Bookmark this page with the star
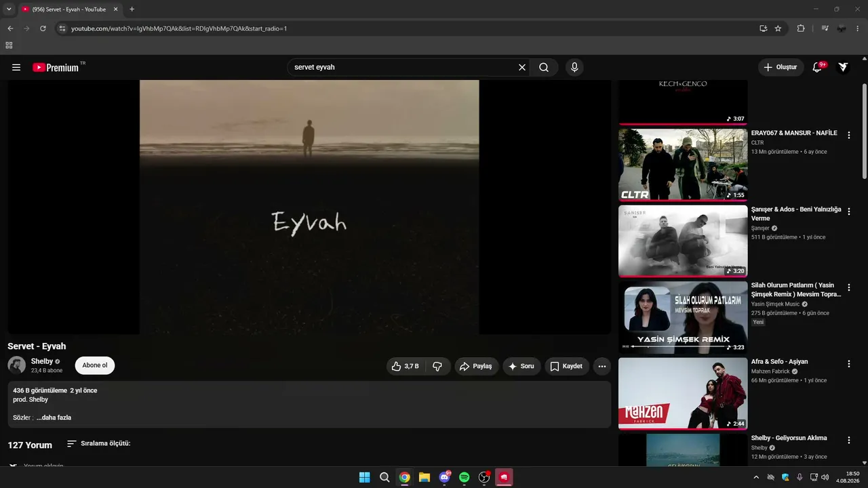The width and height of the screenshot is (868, 488). 778,28
